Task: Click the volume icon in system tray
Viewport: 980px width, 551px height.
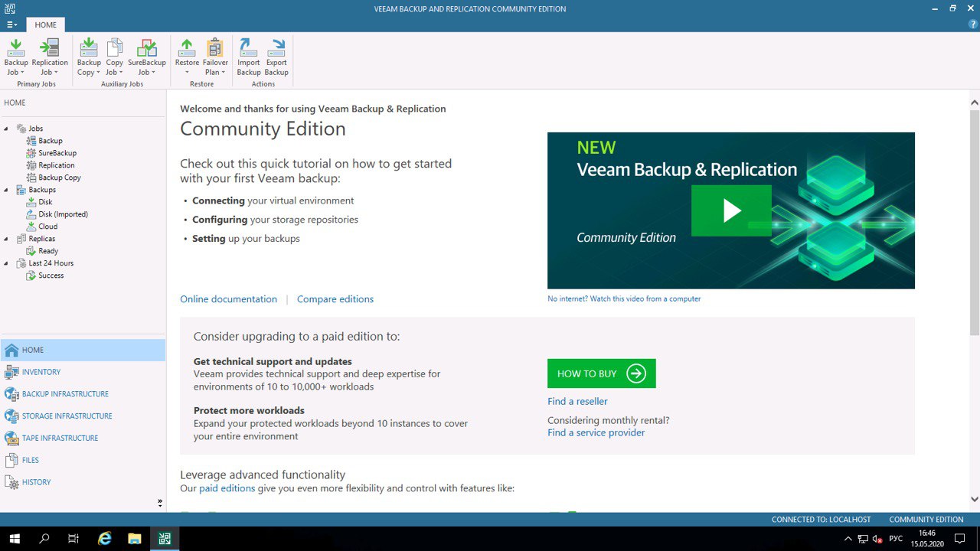Action: point(877,539)
